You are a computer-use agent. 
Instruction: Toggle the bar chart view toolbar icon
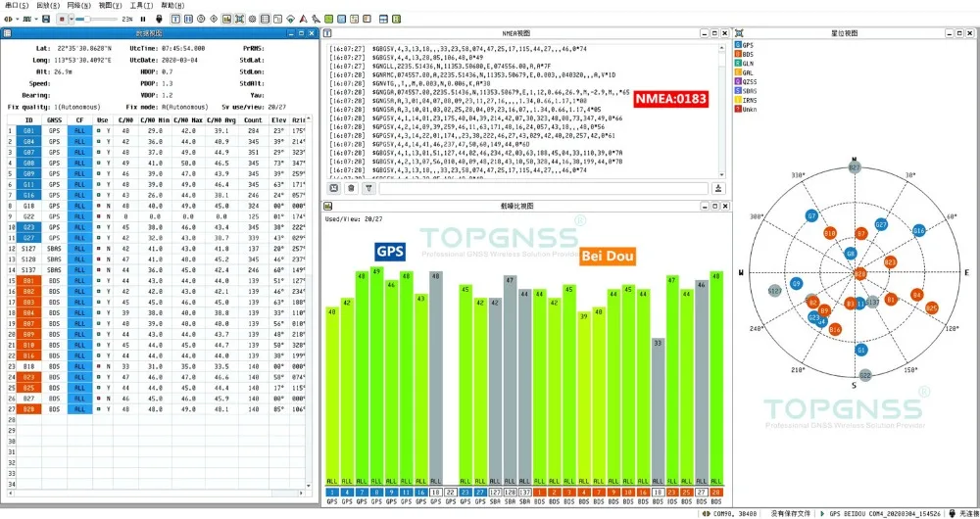pyautogui.click(x=226, y=19)
